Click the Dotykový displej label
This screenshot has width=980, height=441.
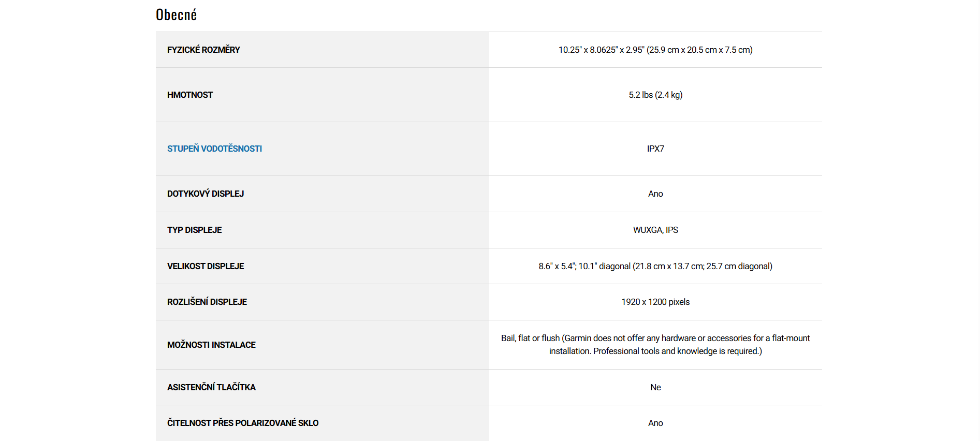[x=206, y=194]
